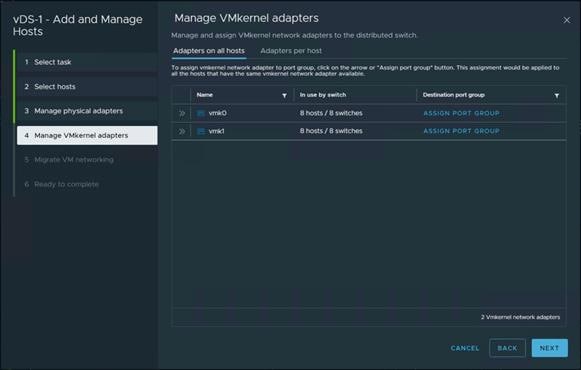
Task: Go back with the BACK button
Action: click(x=507, y=348)
